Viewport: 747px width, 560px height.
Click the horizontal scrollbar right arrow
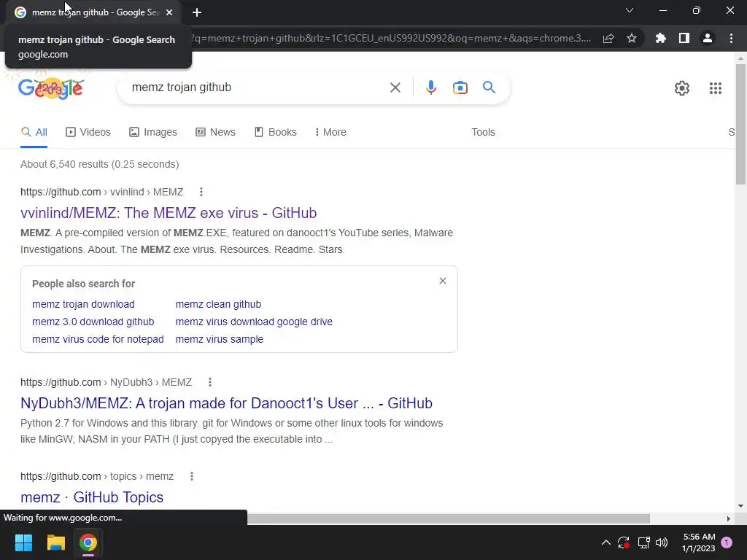(728, 518)
